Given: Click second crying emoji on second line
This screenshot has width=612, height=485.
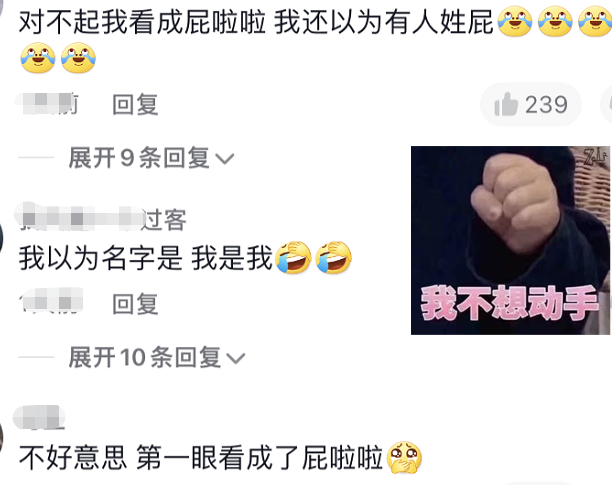Looking at the screenshot, I should click(78, 58).
